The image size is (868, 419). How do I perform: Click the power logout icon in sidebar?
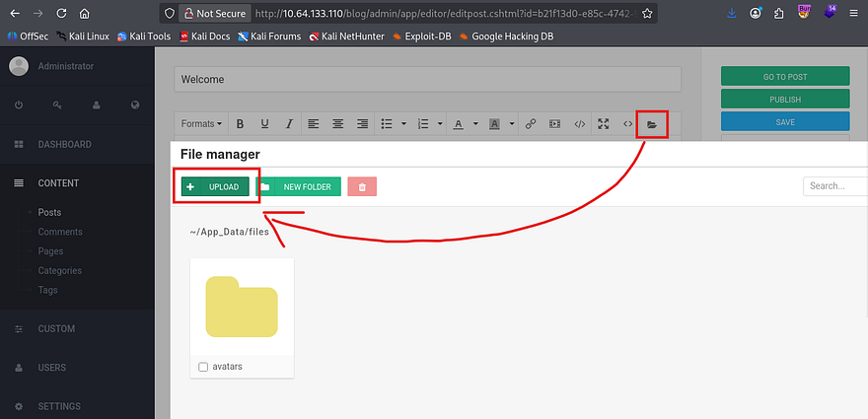[x=19, y=105]
